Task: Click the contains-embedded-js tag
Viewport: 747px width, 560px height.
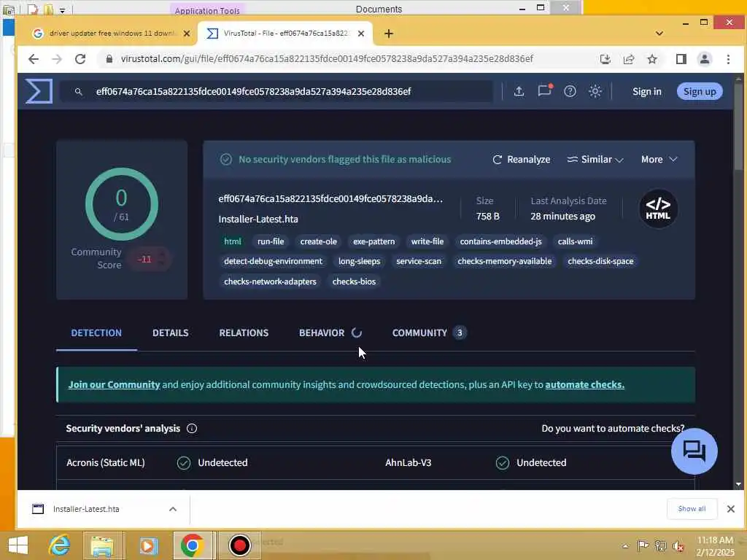Action: 500,241
